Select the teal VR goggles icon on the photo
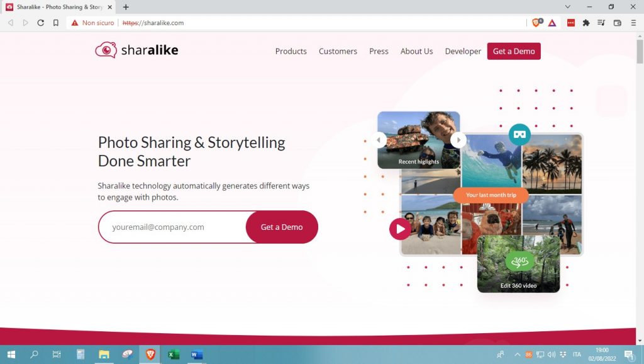 [x=519, y=134]
